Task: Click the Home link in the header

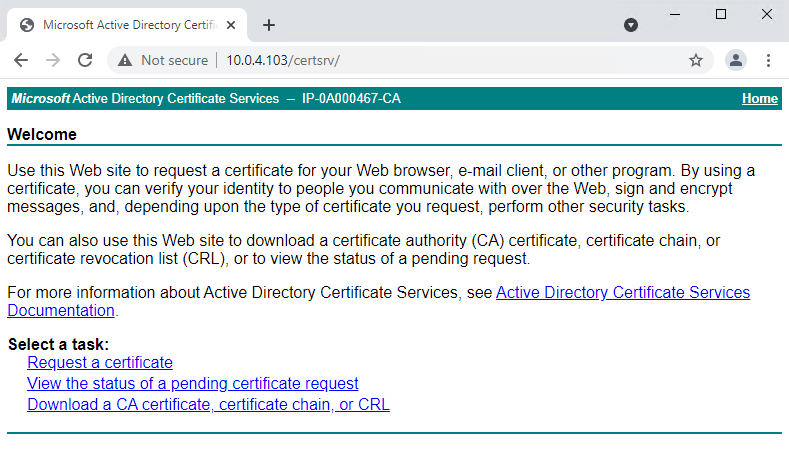Action: pyautogui.click(x=759, y=99)
